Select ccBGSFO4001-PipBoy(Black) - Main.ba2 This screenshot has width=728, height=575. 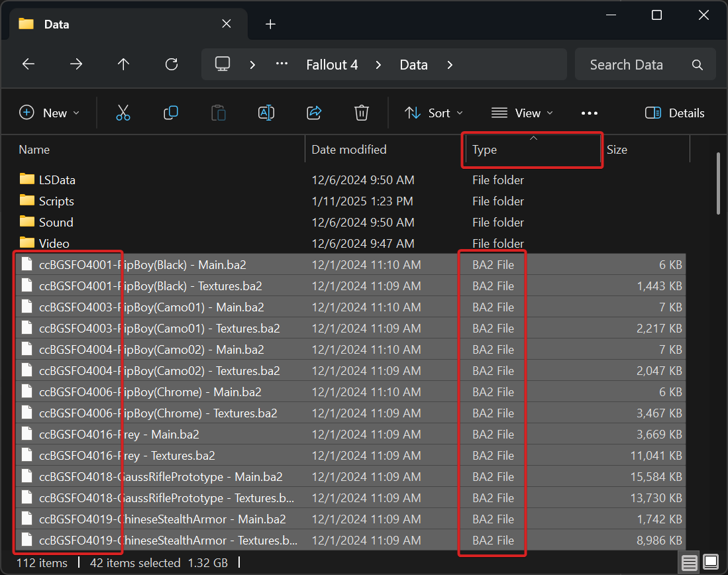coord(350,264)
